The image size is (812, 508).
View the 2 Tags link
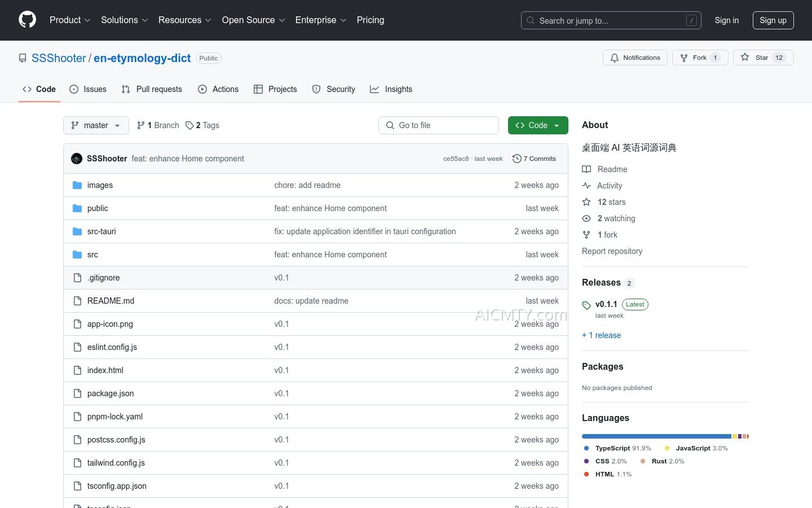[x=202, y=125]
